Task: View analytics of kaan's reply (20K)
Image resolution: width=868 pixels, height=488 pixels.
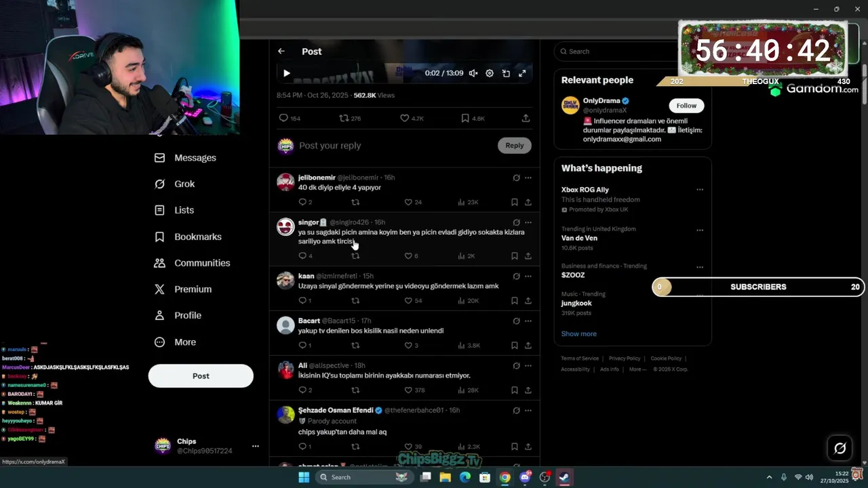Action: [468, 300]
